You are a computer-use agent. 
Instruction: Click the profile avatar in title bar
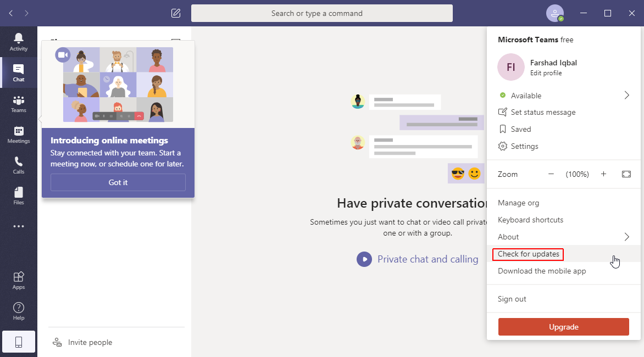(x=554, y=13)
